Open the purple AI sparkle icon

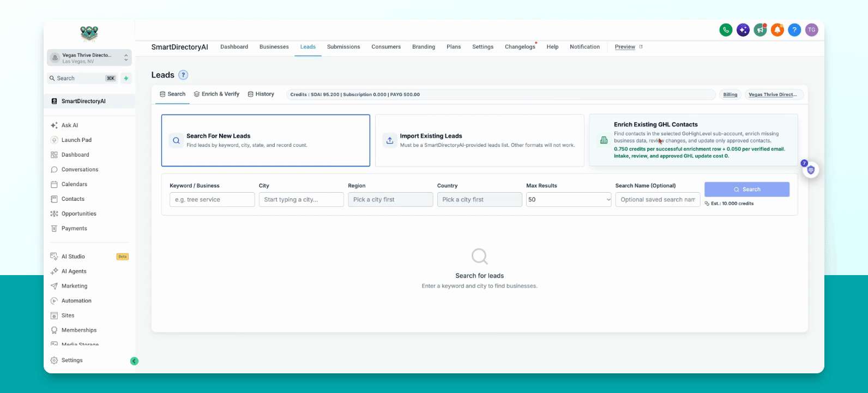coord(743,30)
